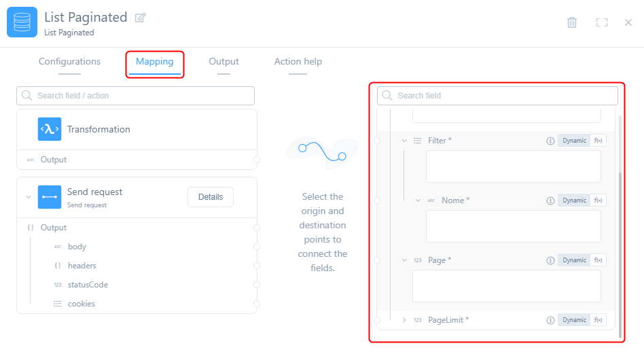This screenshot has width=644, height=352.
Task: Expand the PageLimit field chevron
Action: (x=404, y=320)
